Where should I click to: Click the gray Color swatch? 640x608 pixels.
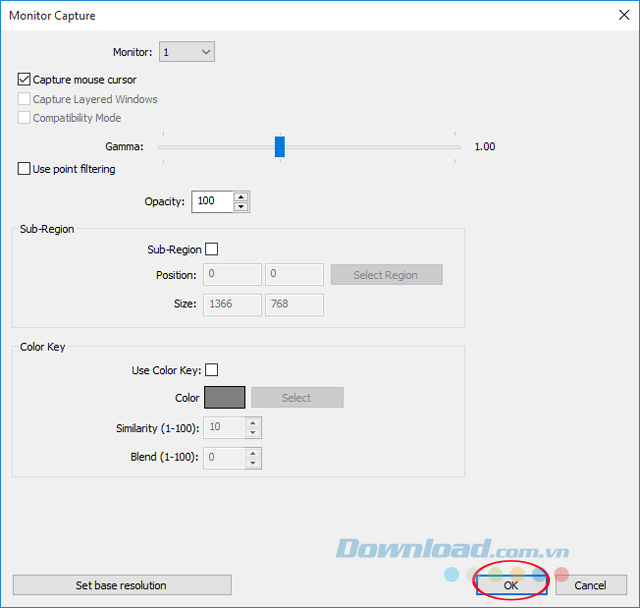[x=225, y=398]
